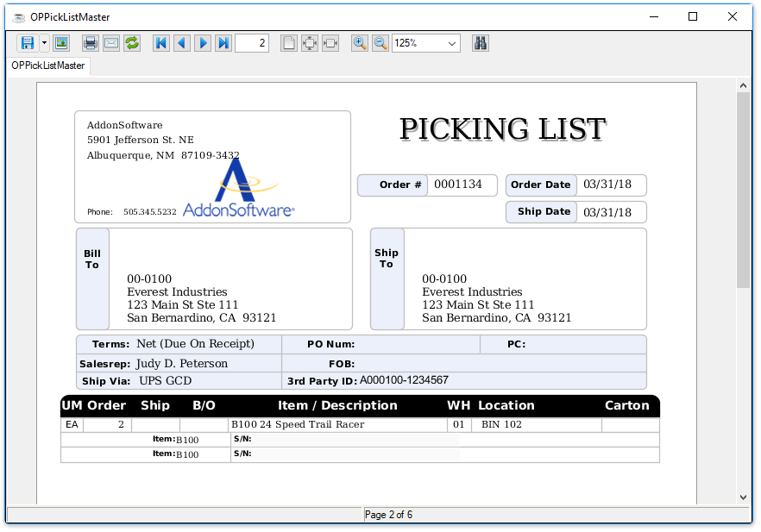Image resolution: width=761 pixels, height=532 pixels.
Task: Refresh the report with green arrows
Action: pyautogui.click(x=132, y=43)
